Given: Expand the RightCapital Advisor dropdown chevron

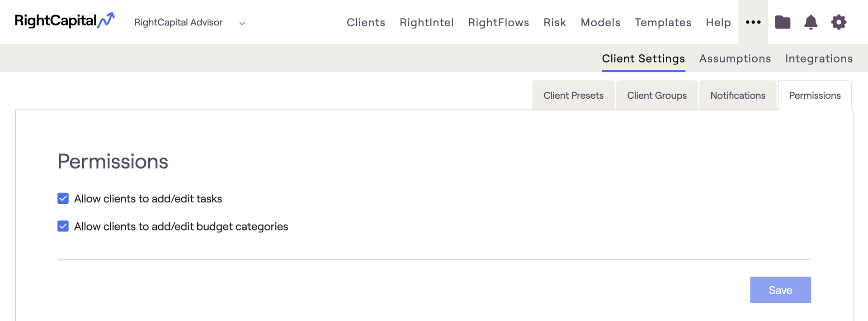Looking at the screenshot, I should click(x=242, y=23).
